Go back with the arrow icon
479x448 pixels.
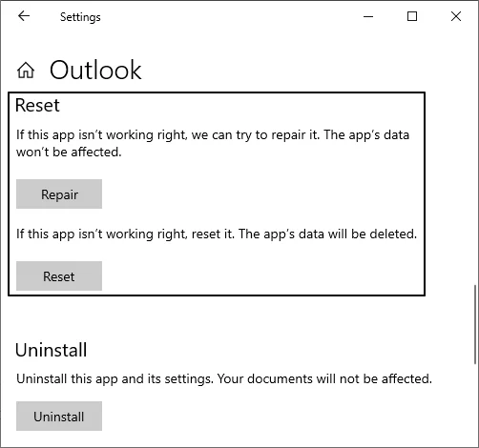point(24,16)
